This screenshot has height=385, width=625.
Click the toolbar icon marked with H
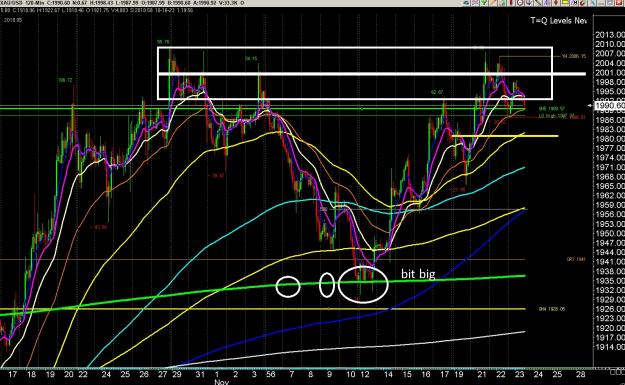(574, 2)
